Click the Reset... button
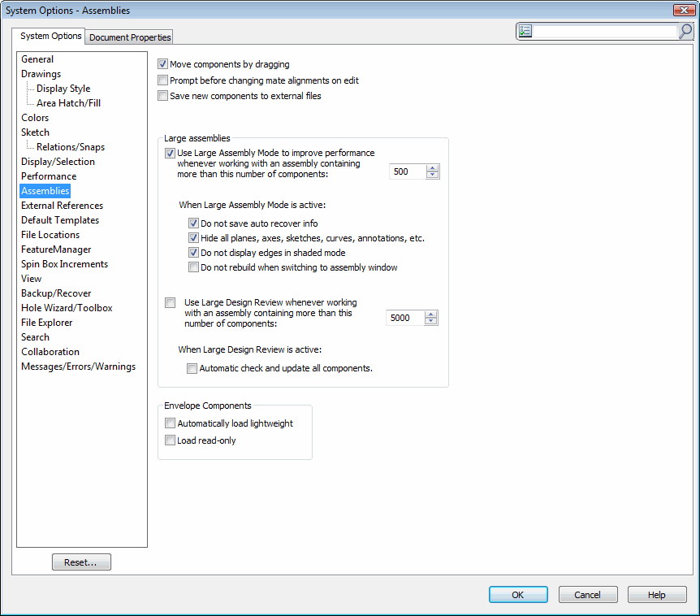 81,562
